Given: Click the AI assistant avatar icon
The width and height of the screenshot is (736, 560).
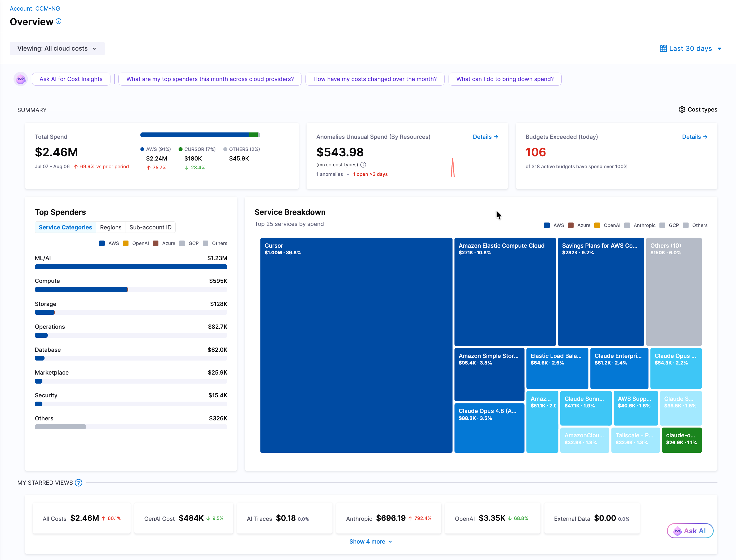Looking at the screenshot, I should coord(21,79).
